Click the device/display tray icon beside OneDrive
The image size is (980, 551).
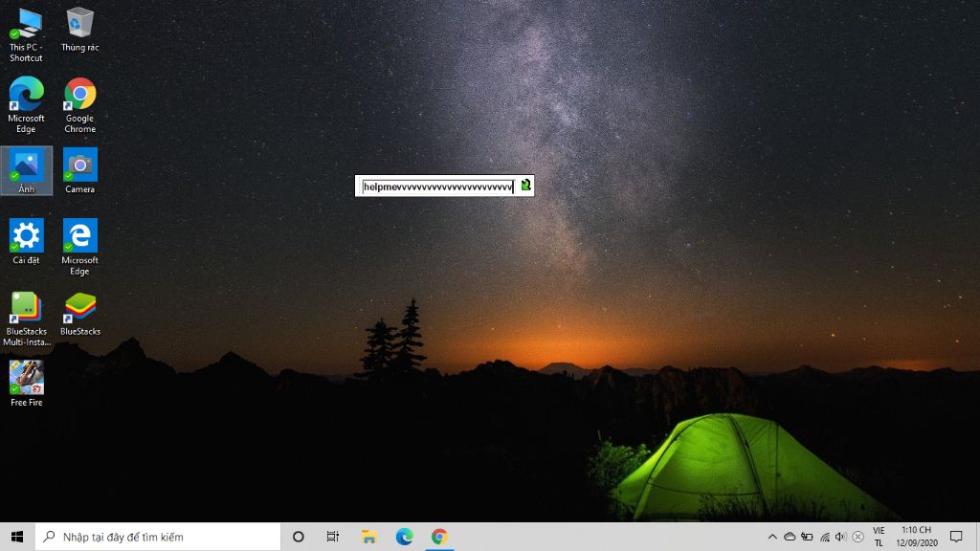pos(807,537)
